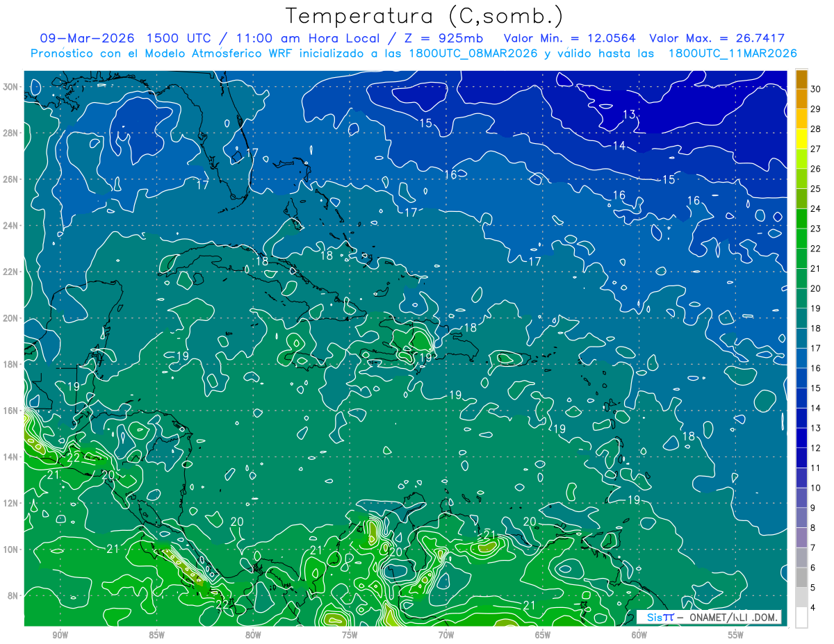Select the date text "09-Mar-2026 1500 UTC"

[124, 38]
